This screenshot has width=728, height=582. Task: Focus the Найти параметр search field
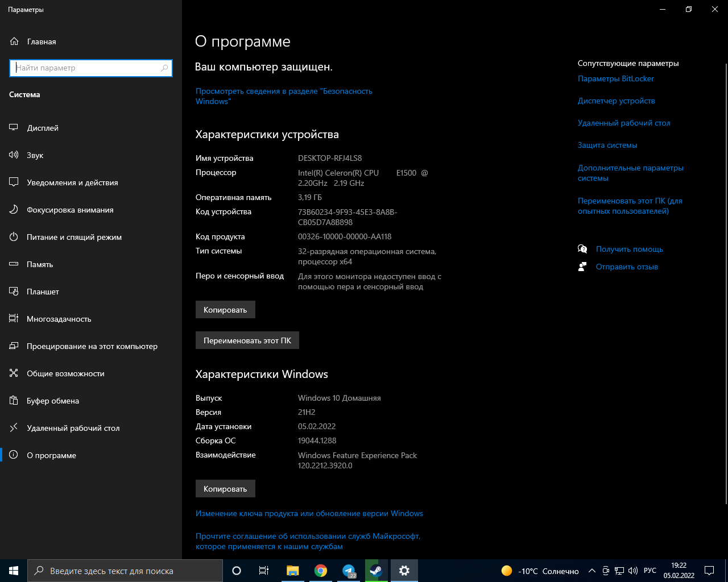[91, 68]
